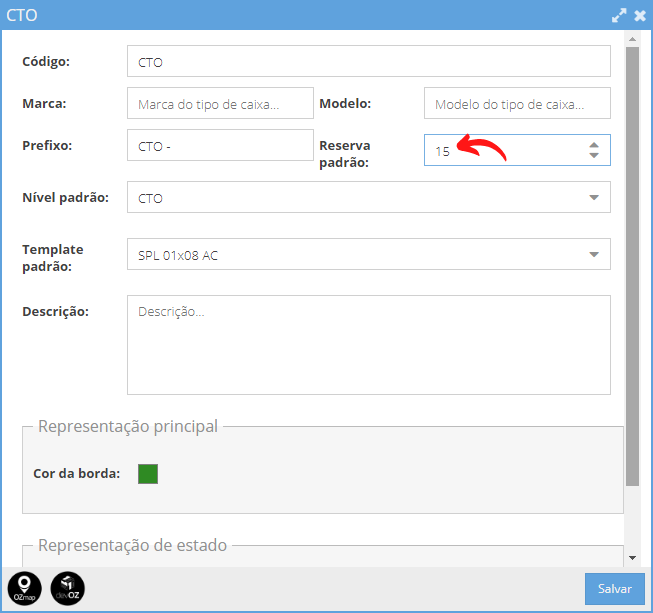Click the scrollbar down arrow
The width and height of the screenshot is (653, 613).
pos(633,558)
